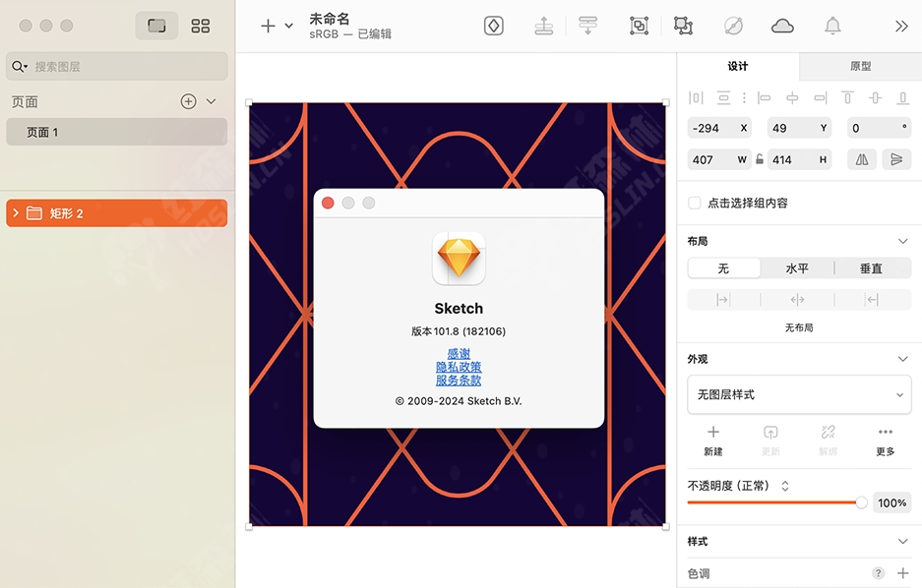This screenshot has height=588, width=922.
Task: Click the send Backward toolbar icon
Action: click(x=587, y=26)
